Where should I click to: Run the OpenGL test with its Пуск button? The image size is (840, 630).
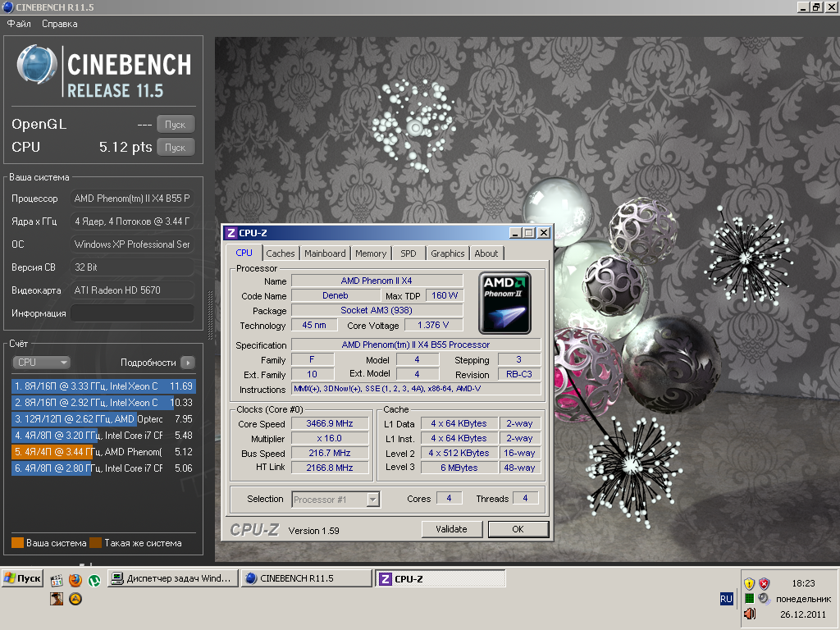pos(176,125)
